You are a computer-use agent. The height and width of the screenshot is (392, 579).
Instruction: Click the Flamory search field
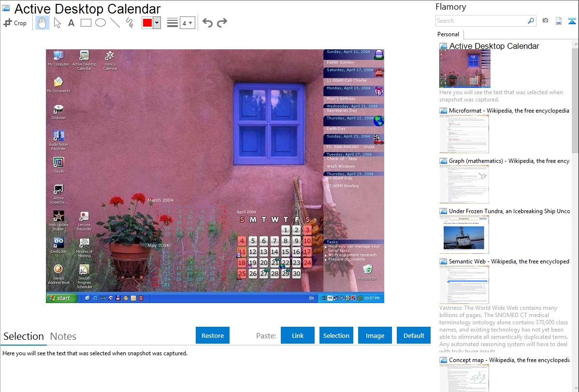(481, 21)
